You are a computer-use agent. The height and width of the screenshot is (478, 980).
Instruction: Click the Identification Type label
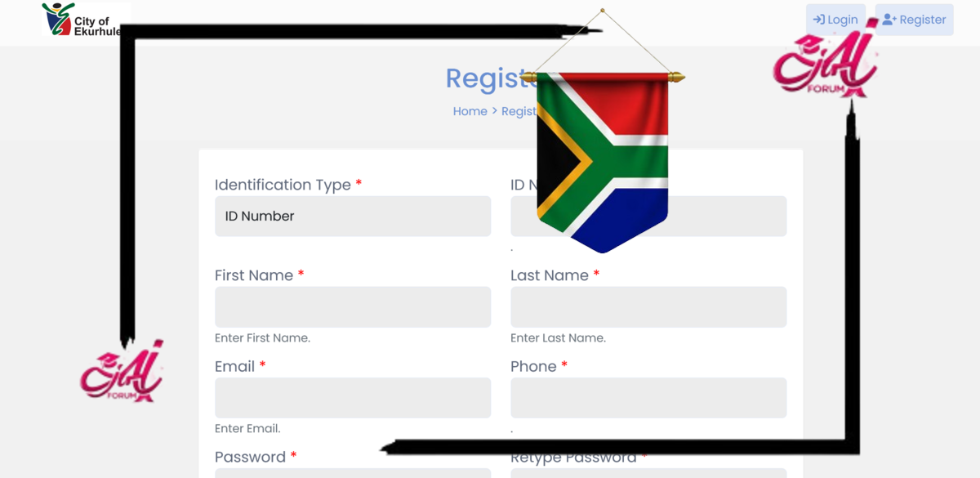point(283,185)
